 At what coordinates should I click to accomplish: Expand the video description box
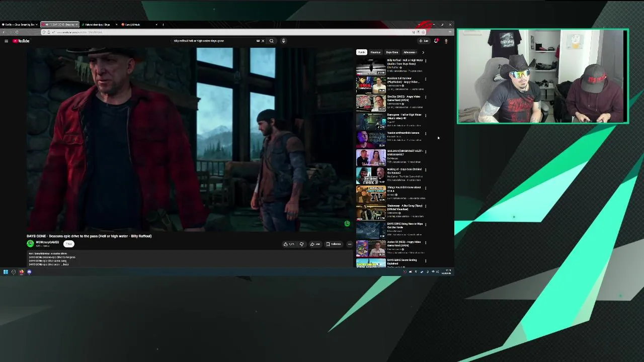(190, 259)
